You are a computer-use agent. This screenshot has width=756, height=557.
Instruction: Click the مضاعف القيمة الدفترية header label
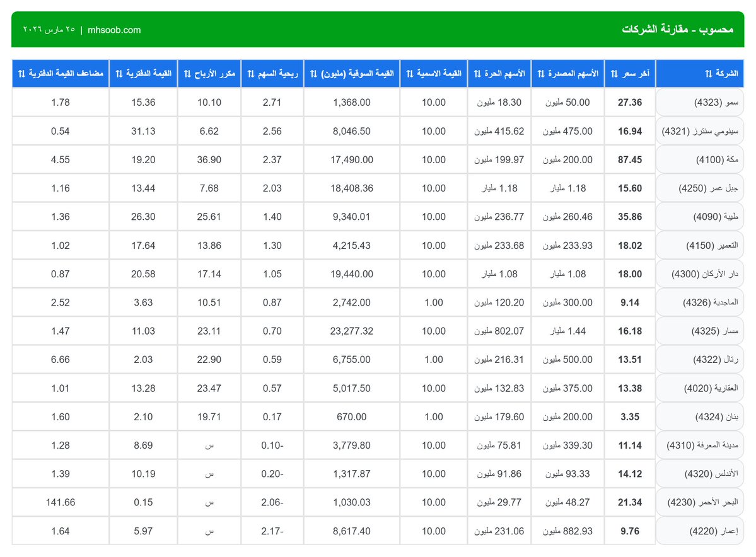click(x=66, y=73)
